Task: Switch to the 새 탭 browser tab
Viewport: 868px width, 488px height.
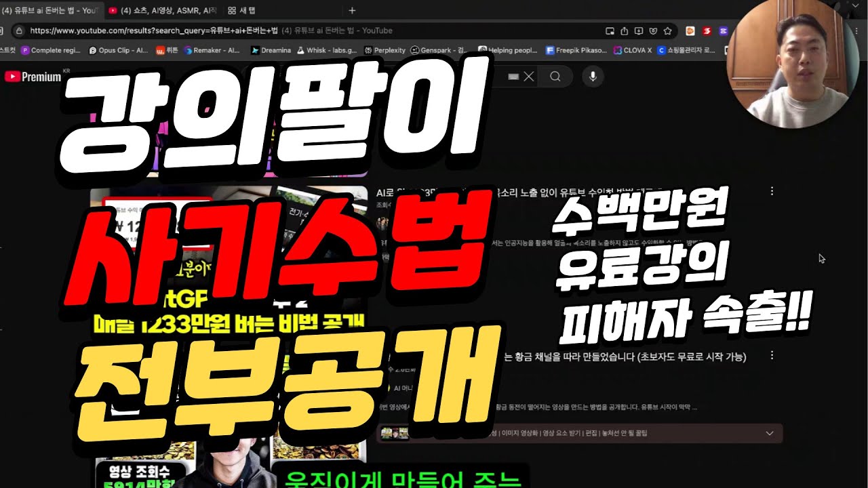Action: pyautogui.click(x=241, y=10)
